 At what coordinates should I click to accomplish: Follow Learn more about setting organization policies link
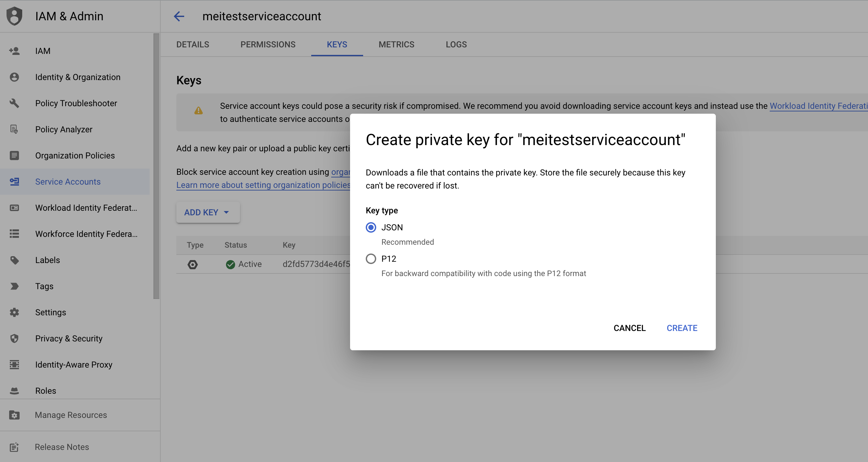point(263,185)
